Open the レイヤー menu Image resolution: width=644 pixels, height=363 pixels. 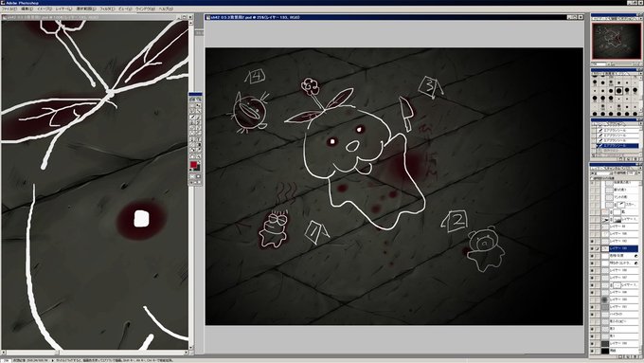pyautogui.click(x=63, y=9)
